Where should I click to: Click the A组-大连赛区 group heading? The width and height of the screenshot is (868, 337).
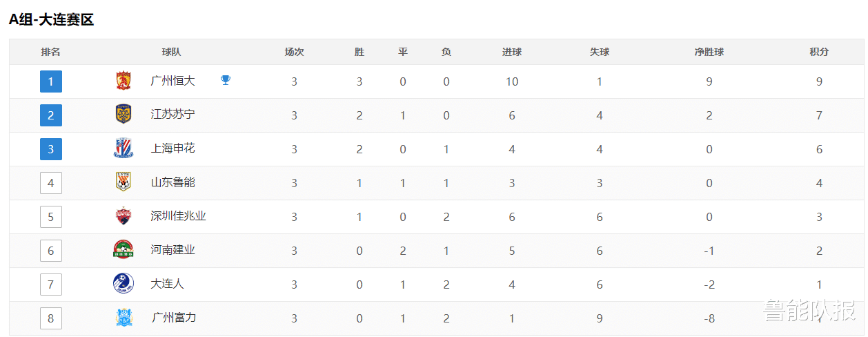pyautogui.click(x=51, y=20)
